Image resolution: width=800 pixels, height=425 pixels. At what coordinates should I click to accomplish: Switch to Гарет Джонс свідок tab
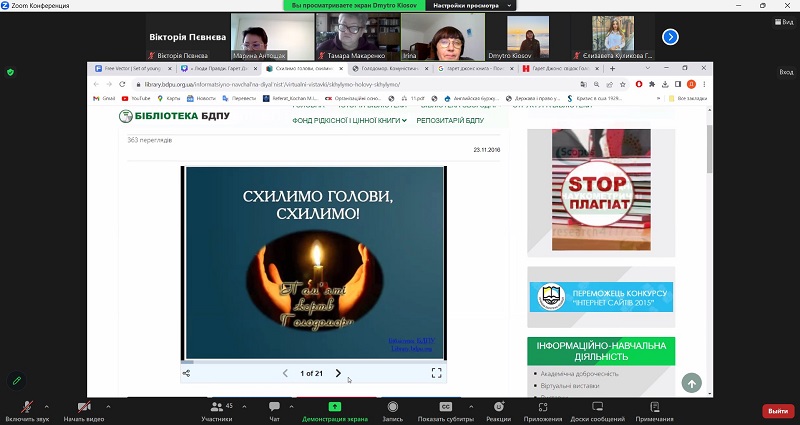[560, 68]
